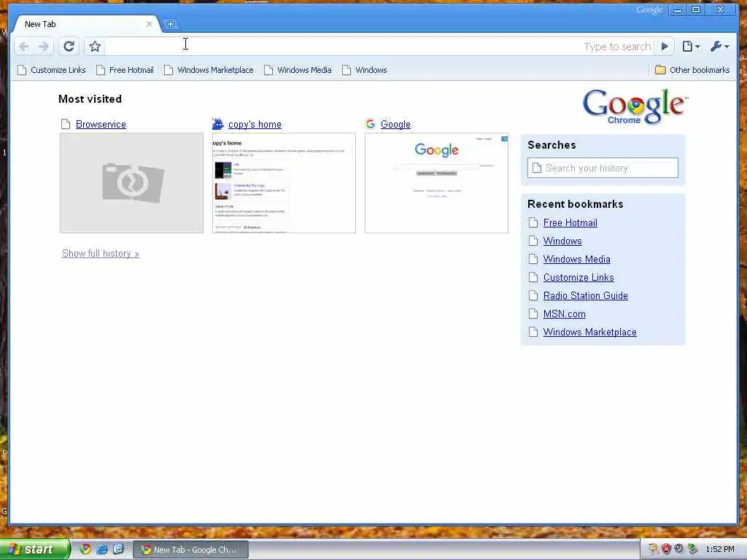Maximize the Chrome window
Viewport: 747px width, 560px height.
(696, 9)
